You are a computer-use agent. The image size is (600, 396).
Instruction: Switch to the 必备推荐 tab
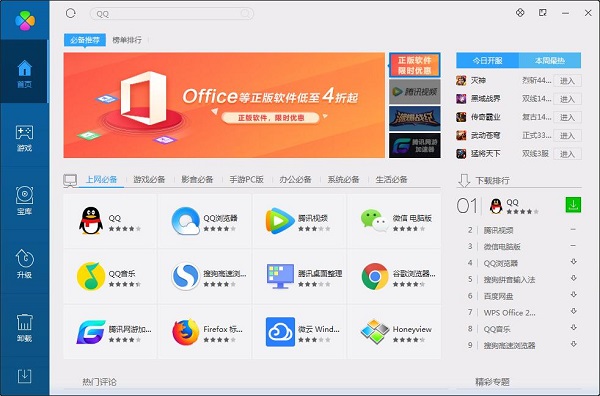click(85, 40)
